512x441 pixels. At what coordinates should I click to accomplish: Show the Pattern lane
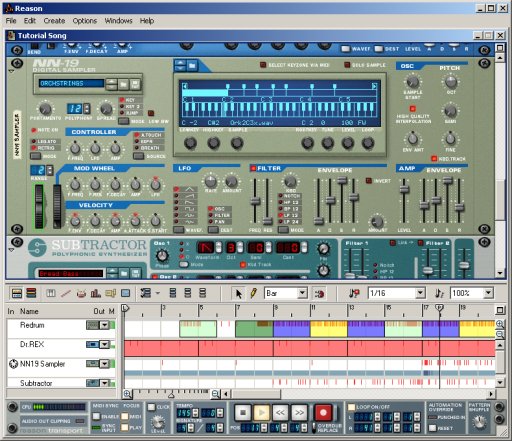[x=111, y=293]
